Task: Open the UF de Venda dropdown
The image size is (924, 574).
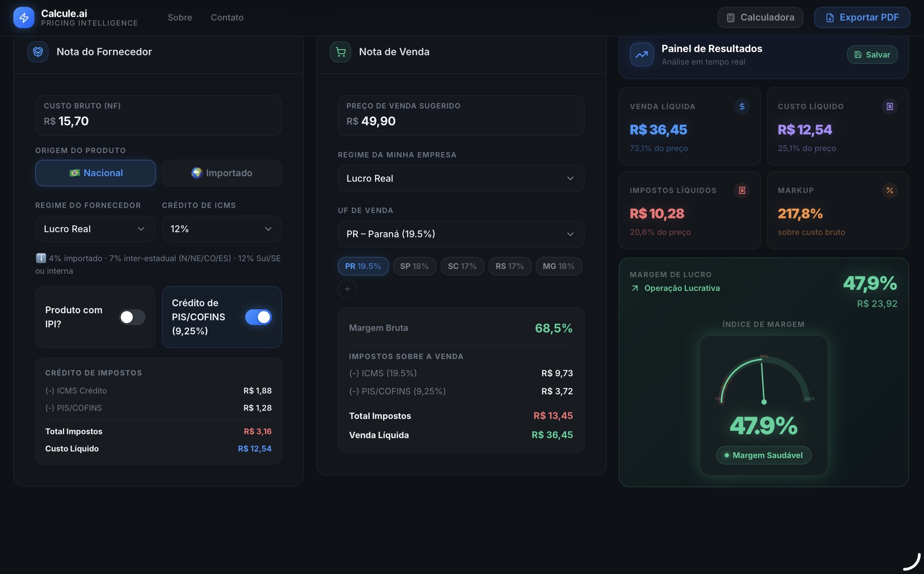Action: coord(461,234)
